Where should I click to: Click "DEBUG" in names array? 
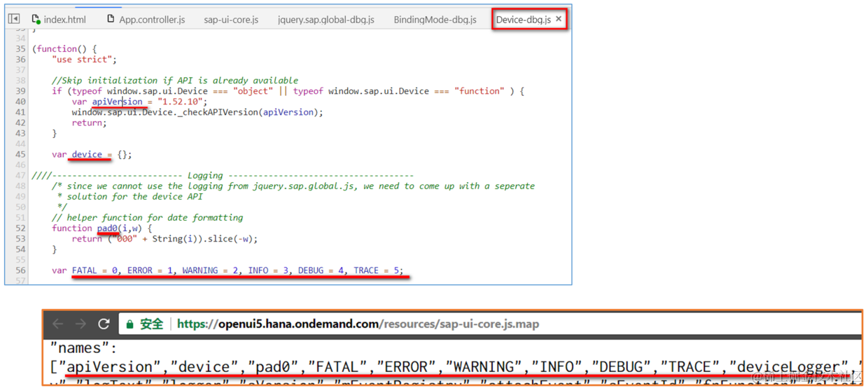(x=619, y=367)
